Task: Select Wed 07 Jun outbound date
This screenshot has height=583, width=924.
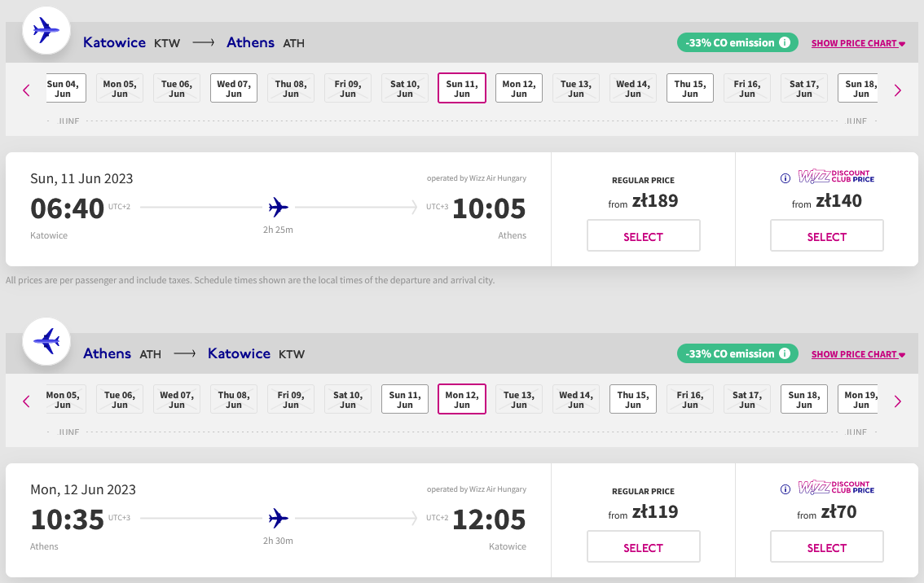Action: click(x=234, y=88)
